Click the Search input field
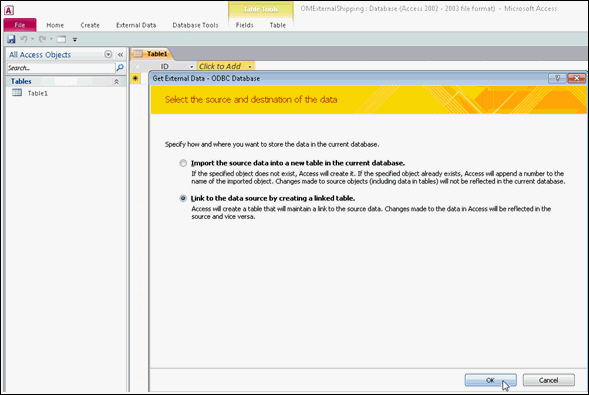 click(x=61, y=68)
